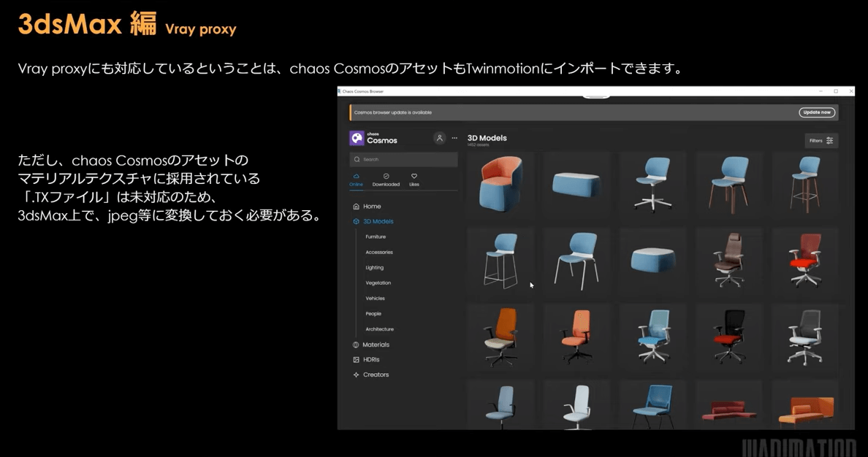Click the search magnifier icon

357,159
